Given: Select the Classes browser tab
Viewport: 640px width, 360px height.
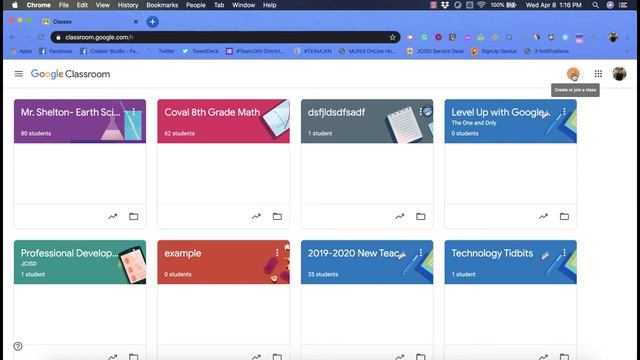Looking at the screenshot, I should pyautogui.click(x=90, y=22).
